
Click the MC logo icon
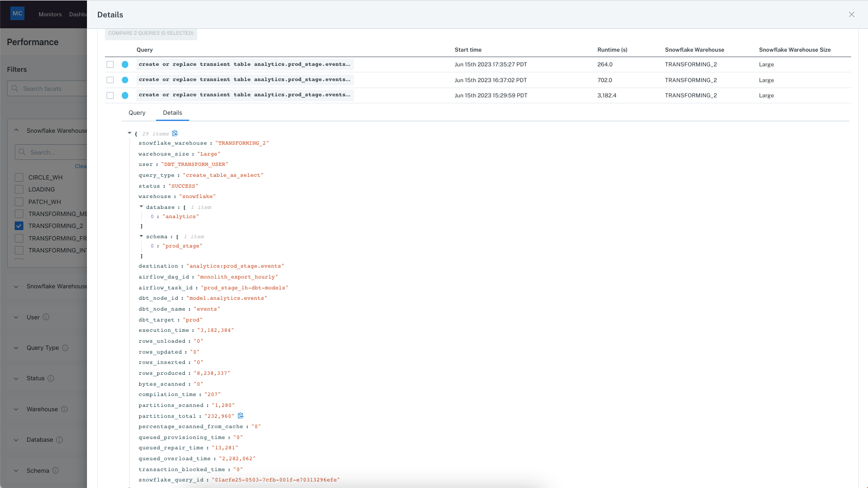17,14
